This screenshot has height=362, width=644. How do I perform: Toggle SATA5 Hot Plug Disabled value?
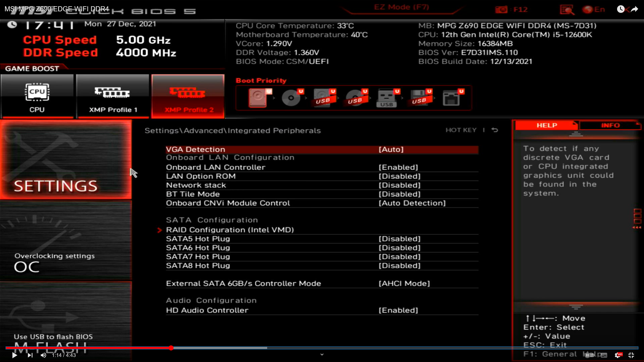tap(399, 239)
